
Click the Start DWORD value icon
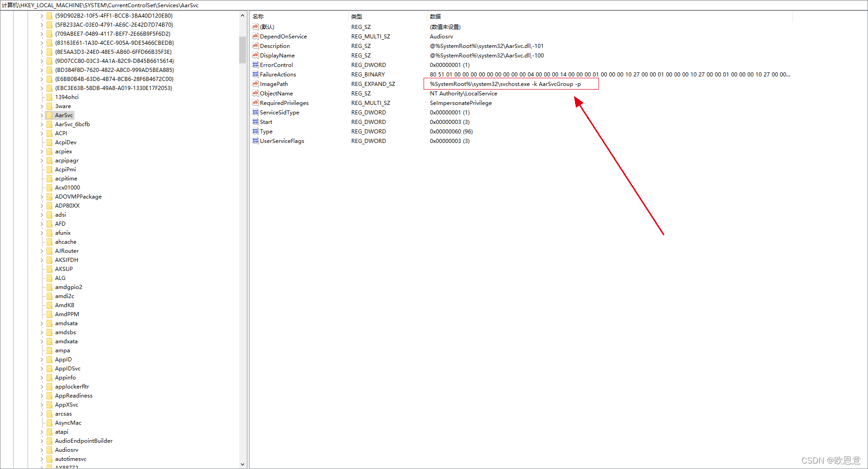click(255, 122)
